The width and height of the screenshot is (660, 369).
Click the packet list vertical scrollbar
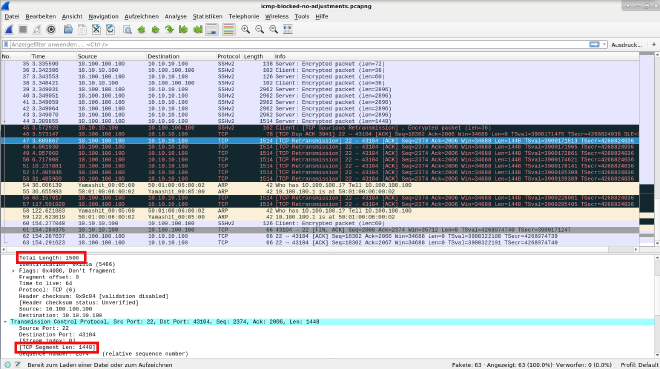(x=657, y=149)
